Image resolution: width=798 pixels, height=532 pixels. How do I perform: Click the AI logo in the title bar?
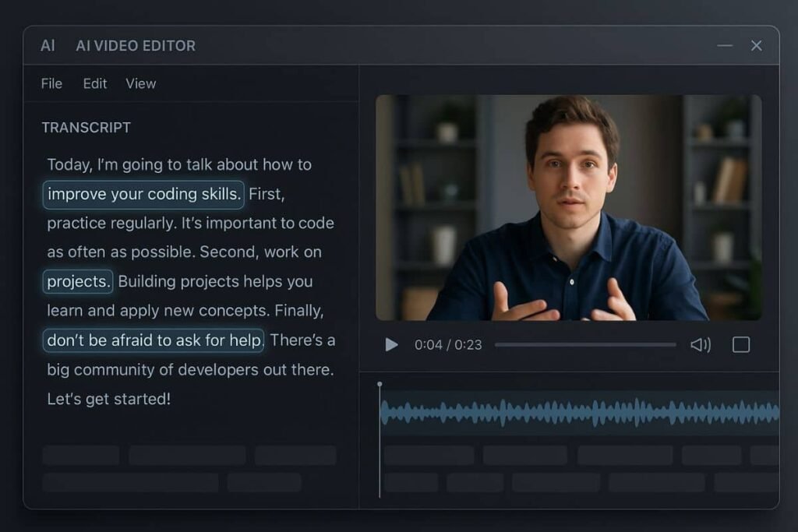(x=48, y=45)
